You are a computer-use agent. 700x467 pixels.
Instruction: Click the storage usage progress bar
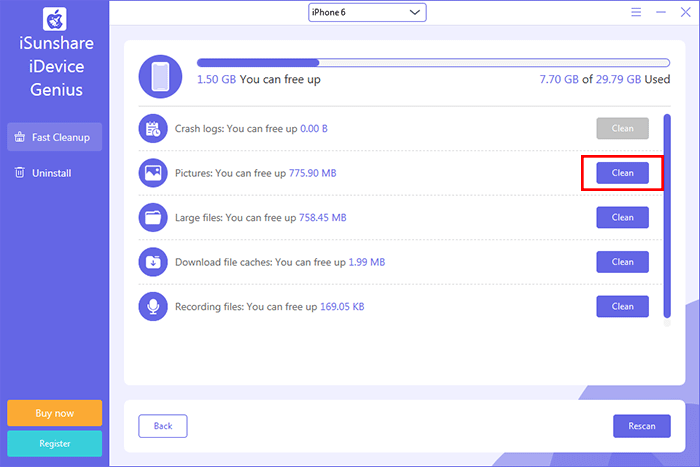pos(433,63)
